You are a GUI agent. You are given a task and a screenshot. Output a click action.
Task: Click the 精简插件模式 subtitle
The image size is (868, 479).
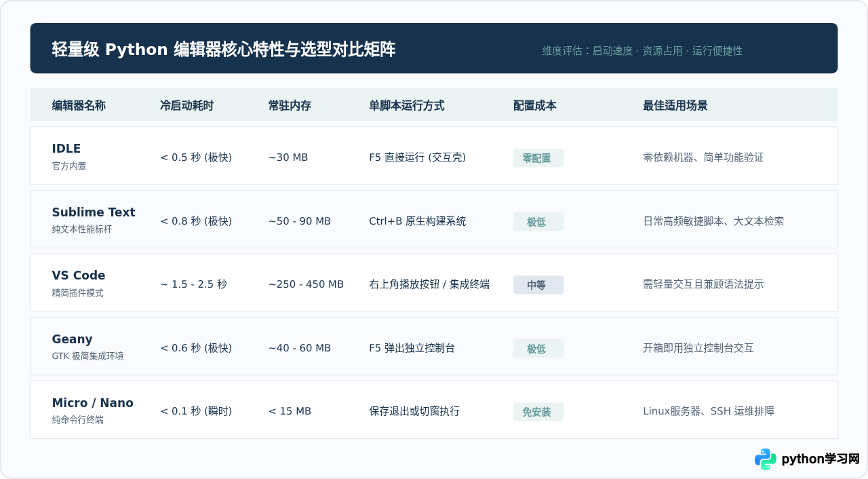coord(78,293)
